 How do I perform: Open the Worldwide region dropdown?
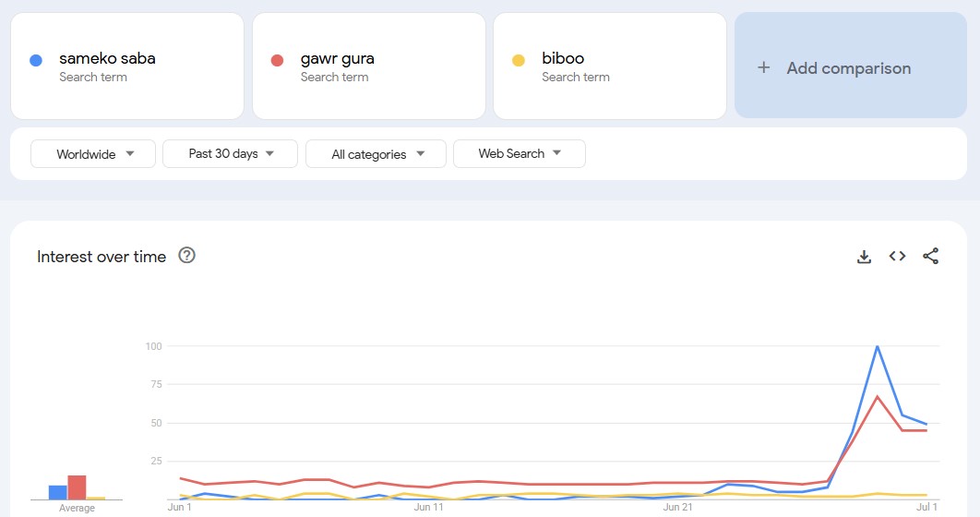(93, 154)
